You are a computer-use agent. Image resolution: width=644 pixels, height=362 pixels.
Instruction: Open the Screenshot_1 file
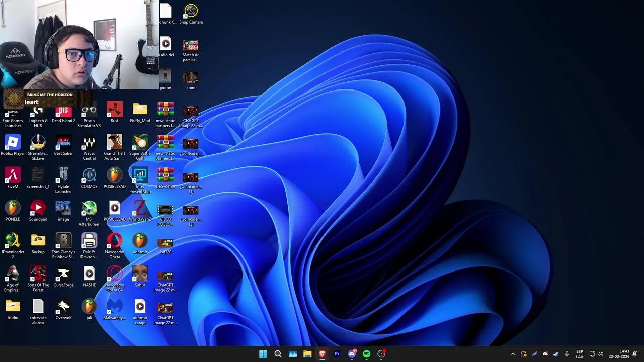[x=38, y=178]
